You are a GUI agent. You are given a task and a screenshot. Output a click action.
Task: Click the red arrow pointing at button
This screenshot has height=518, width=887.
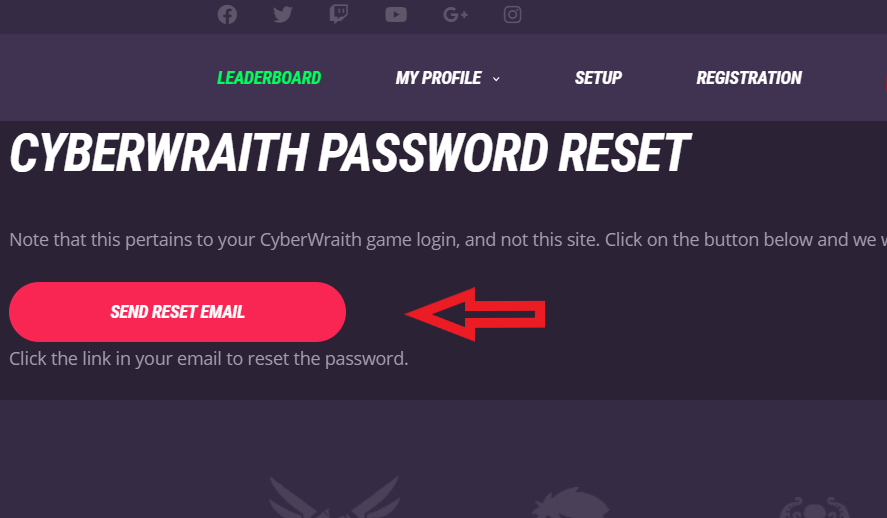coord(475,314)
